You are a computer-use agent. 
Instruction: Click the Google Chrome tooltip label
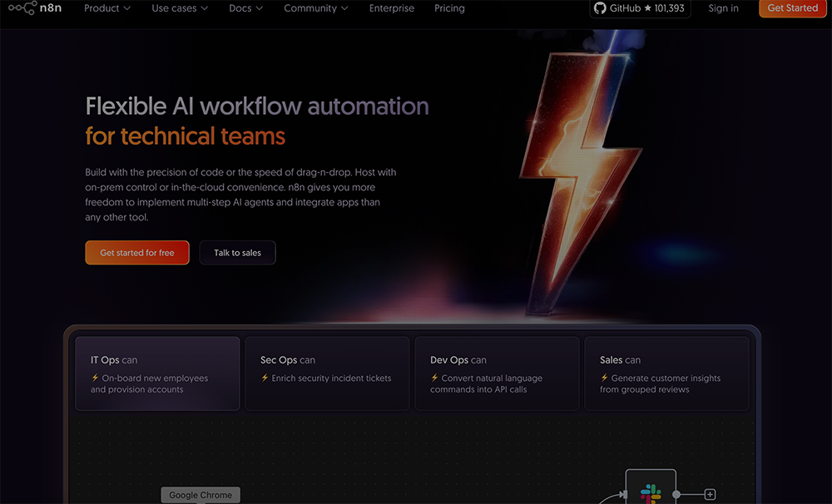tap(201, 495)
